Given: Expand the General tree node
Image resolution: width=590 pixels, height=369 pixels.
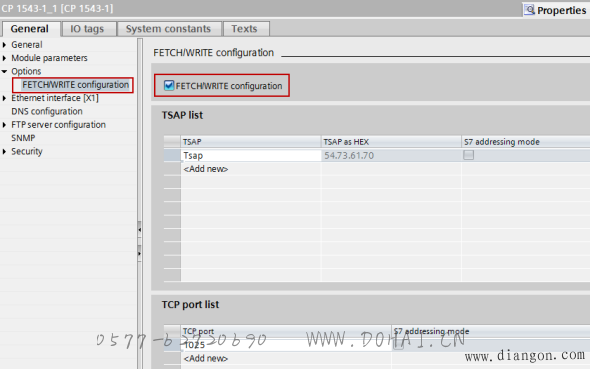Looking at the screenshot, I should pyautogui.click(x=5, y=45).
